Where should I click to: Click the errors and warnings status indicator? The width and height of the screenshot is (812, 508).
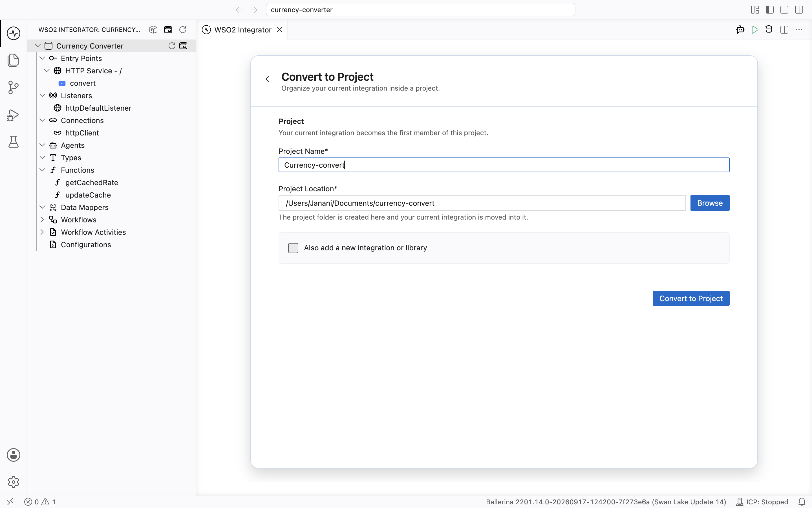(x=40, y=502)
